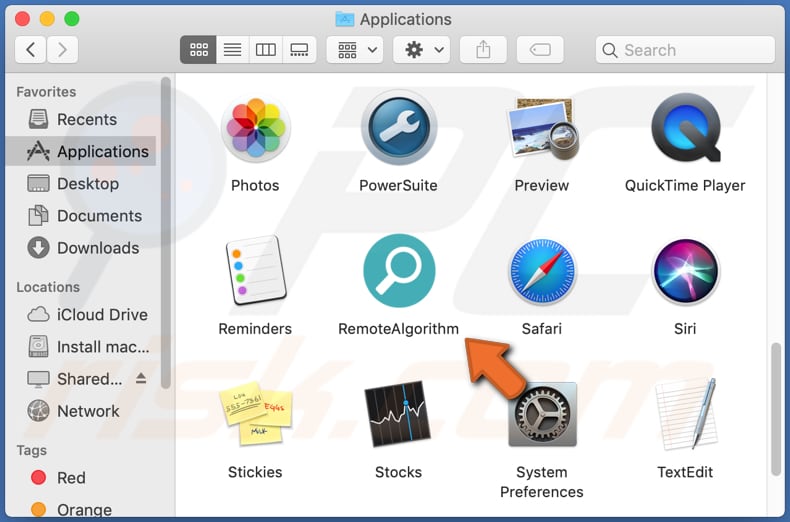
Task: Open iCloud Drive location
Action: point(81,315)
